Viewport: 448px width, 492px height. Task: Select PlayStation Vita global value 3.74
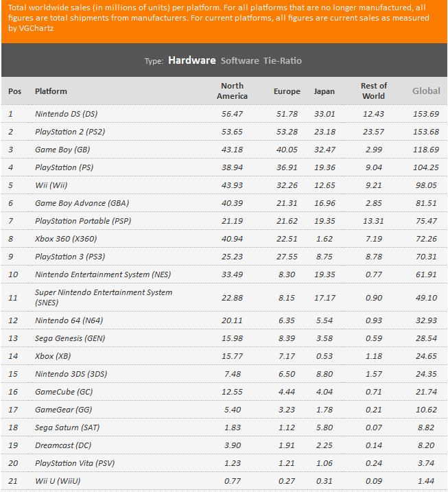(426, 464)
